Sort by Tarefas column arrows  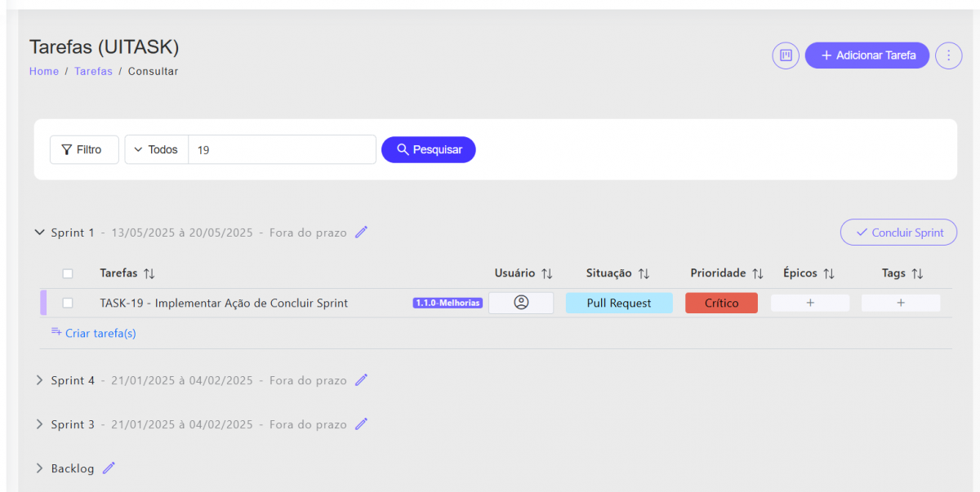(x=149, y=273)
